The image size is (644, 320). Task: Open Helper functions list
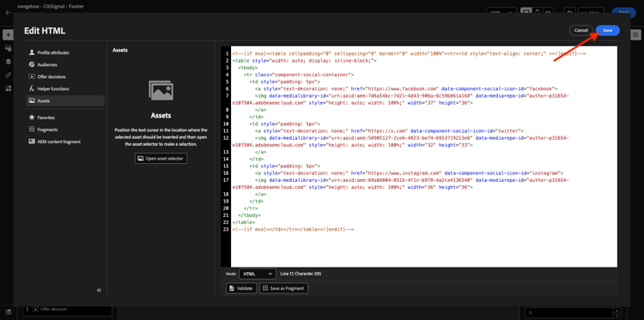(x=65, y=88)
